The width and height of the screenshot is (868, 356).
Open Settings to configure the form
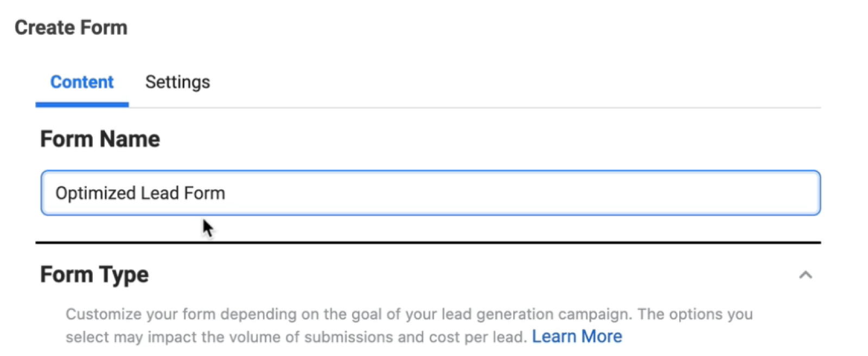[177, 82]
